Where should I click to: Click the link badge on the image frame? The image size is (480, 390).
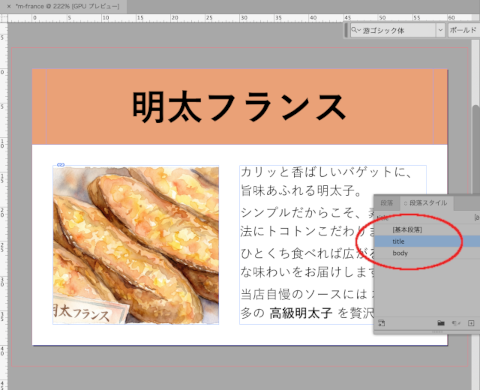pyautogui.click(x=61, y=165)
